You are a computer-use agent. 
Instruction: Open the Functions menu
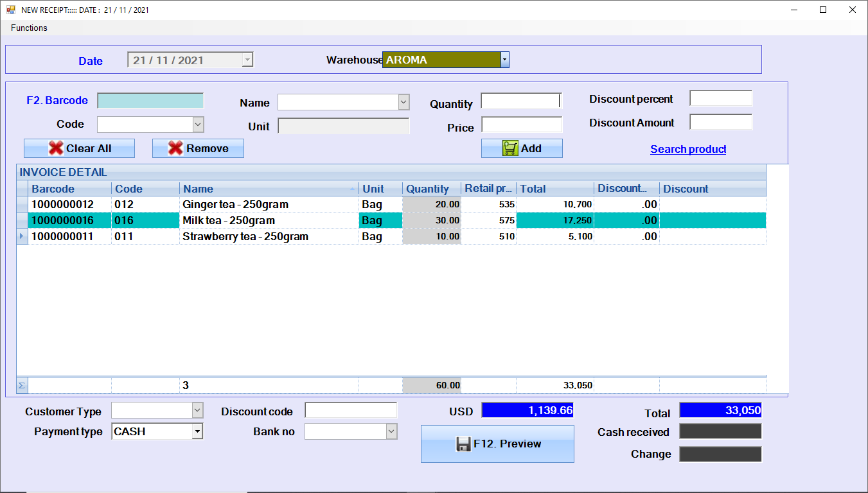(x=29, y=28)
